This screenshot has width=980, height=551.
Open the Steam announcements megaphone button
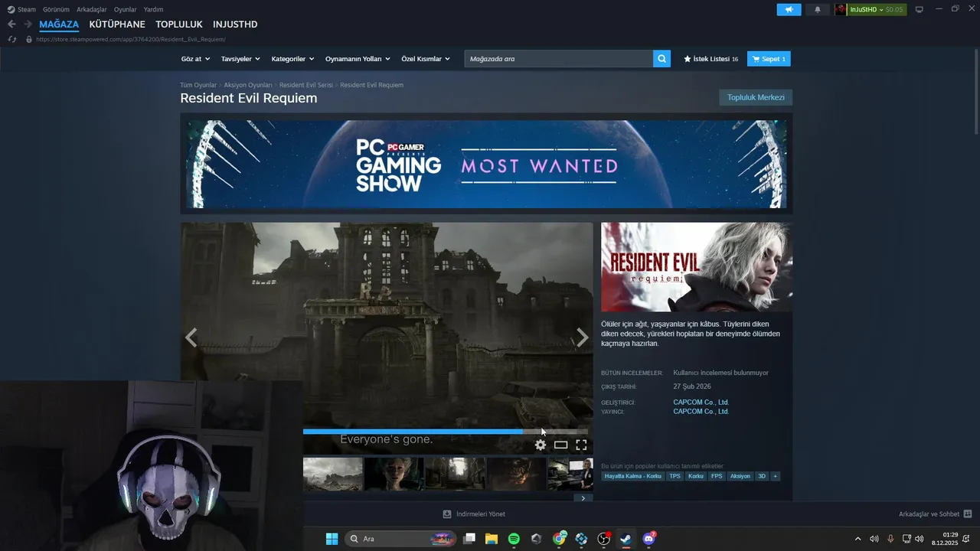789,9
